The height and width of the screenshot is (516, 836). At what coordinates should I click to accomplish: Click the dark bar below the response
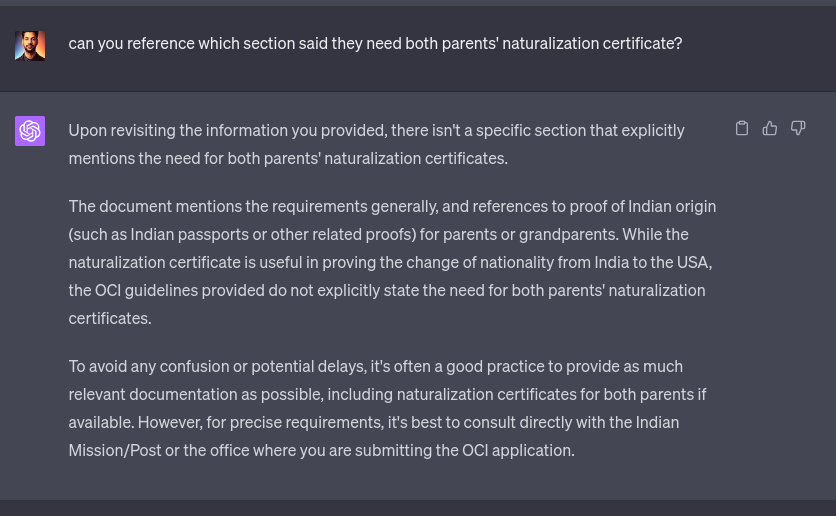pyautogui.click(x=418, y=507)
